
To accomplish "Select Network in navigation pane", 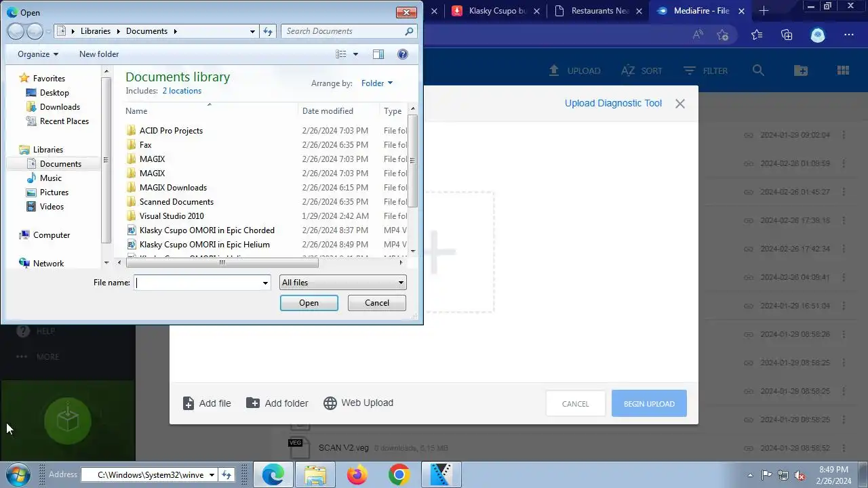I will (48, 264).
